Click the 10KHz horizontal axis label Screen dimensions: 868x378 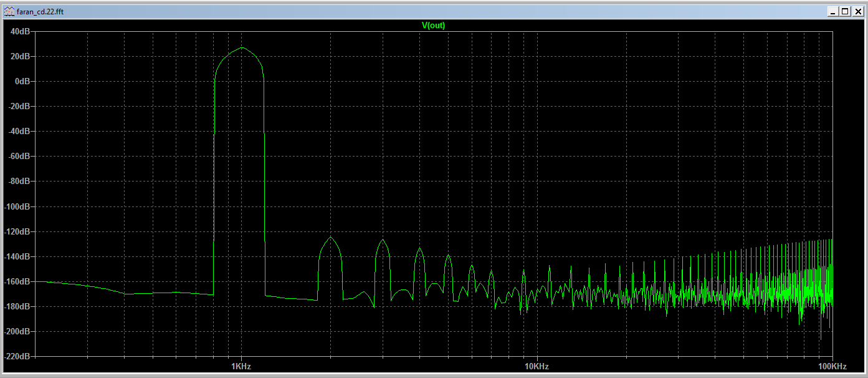(537, 366)
